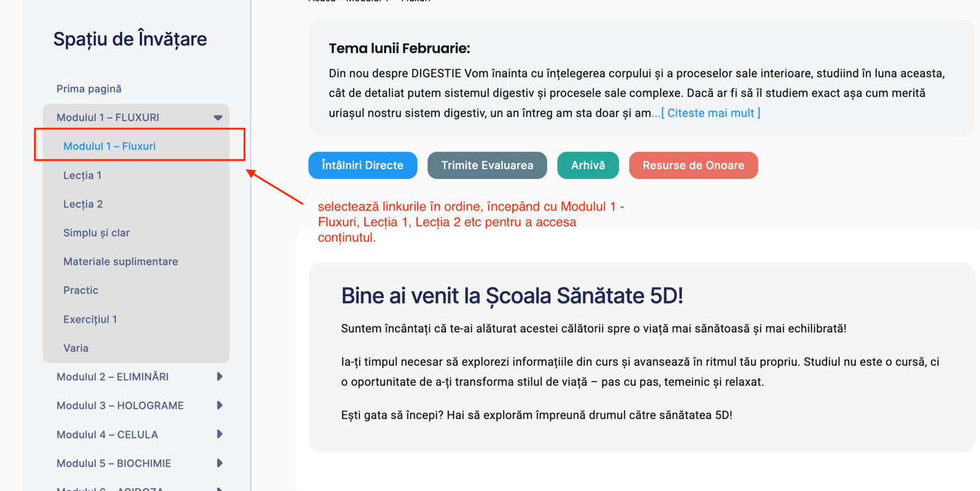Screen dimensions: 980x491
Task: Open the Prima pagină menu item
Action: [89, 89]
